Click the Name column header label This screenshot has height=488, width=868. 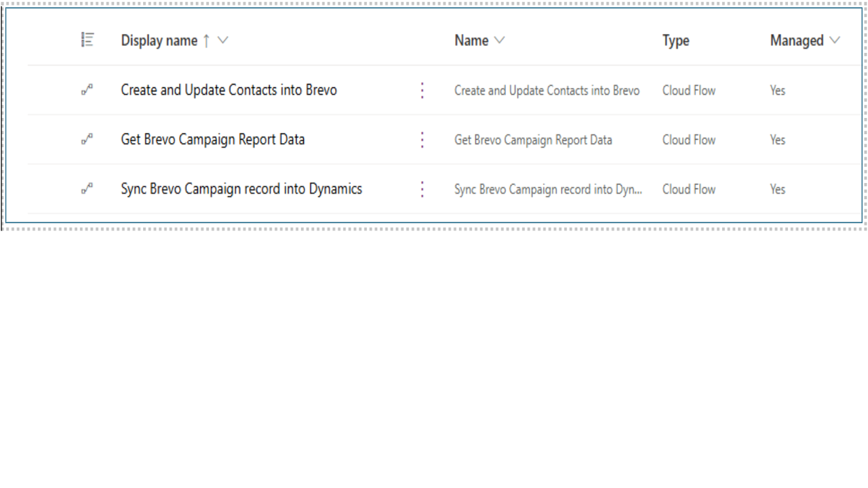(471, 41)
